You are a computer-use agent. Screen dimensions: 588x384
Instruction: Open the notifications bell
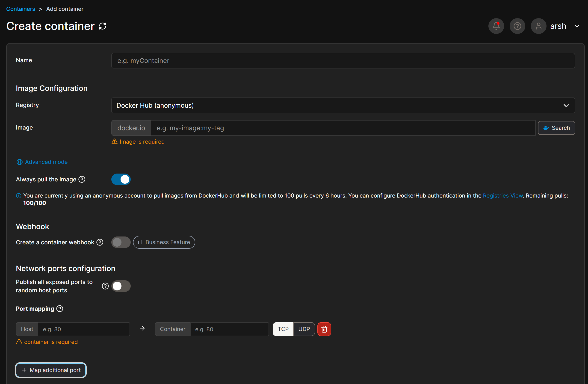(x=496, y=26)
